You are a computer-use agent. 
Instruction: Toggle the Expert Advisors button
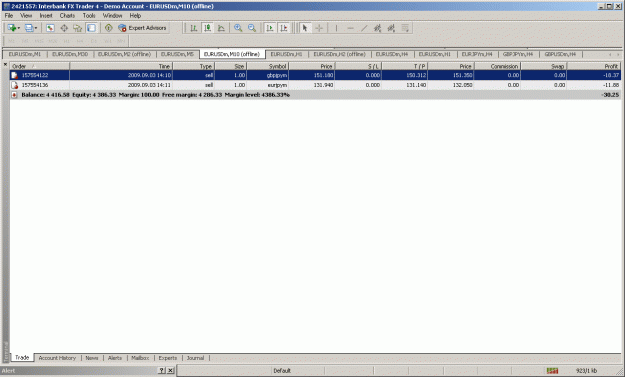pos(142,28)
